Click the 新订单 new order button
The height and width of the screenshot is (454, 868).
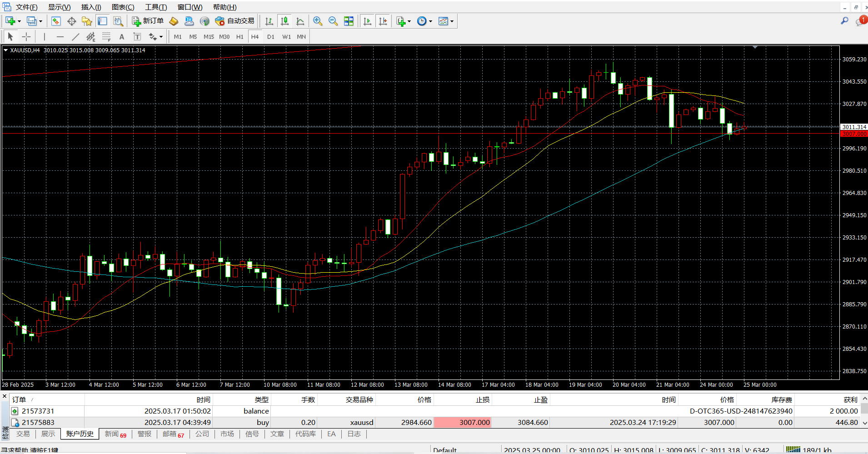click(x=148, y=21)
